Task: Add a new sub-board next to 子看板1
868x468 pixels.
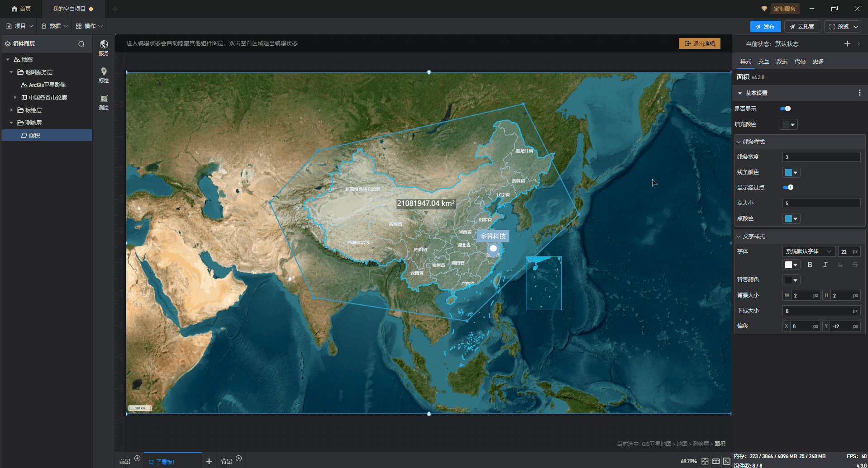Action: 209,461
